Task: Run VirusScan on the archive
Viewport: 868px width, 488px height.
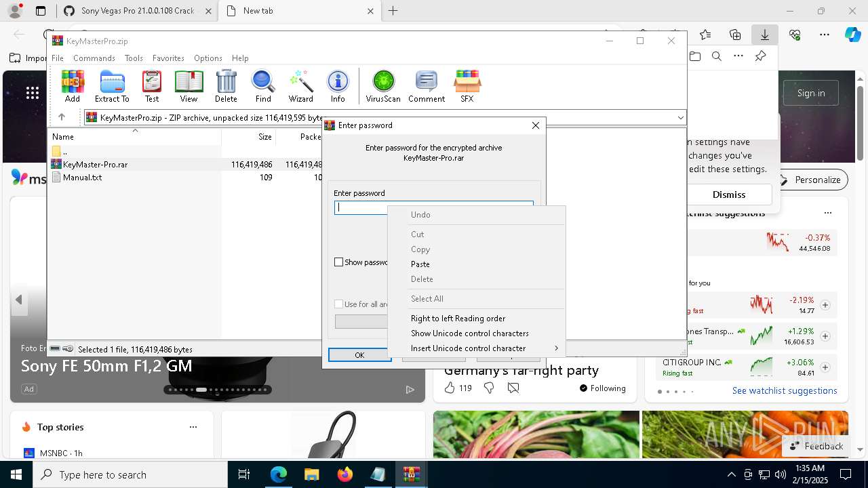Action: 383,86
